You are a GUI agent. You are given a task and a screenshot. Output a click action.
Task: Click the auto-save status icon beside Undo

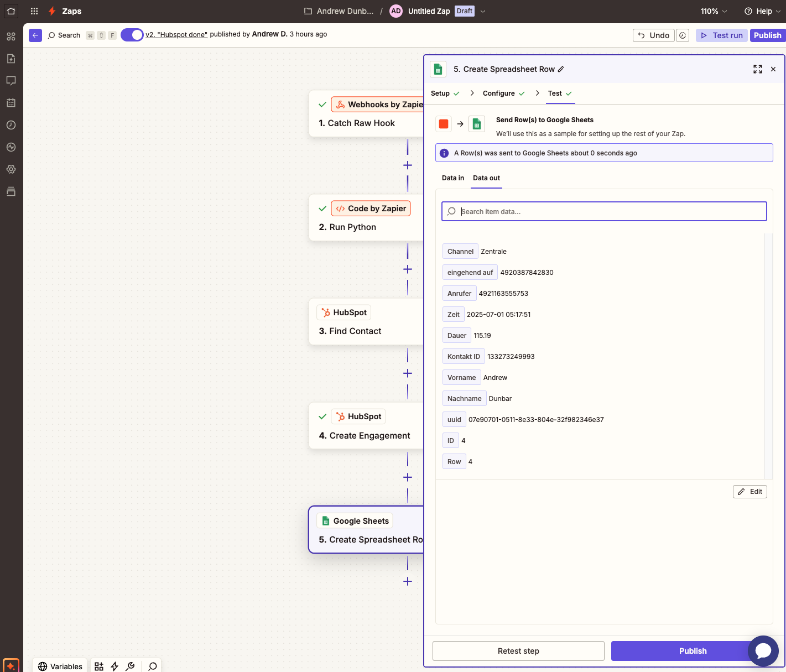point(683,35)
